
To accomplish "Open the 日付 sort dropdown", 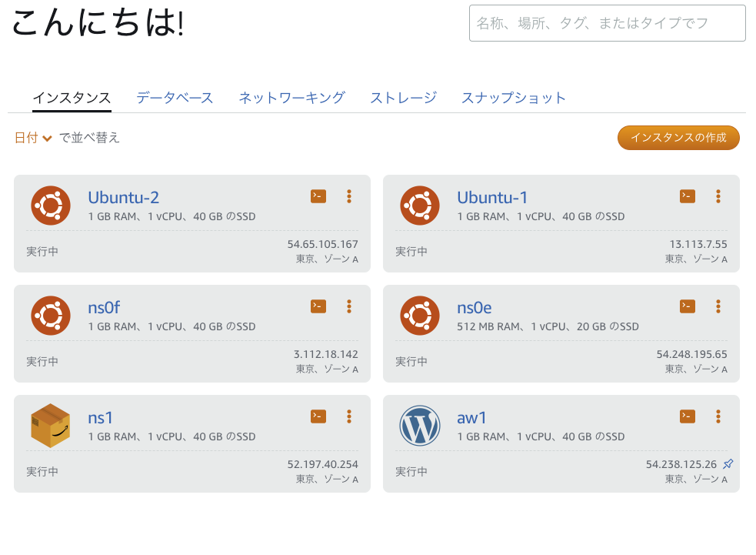I will tap(33, 138).
